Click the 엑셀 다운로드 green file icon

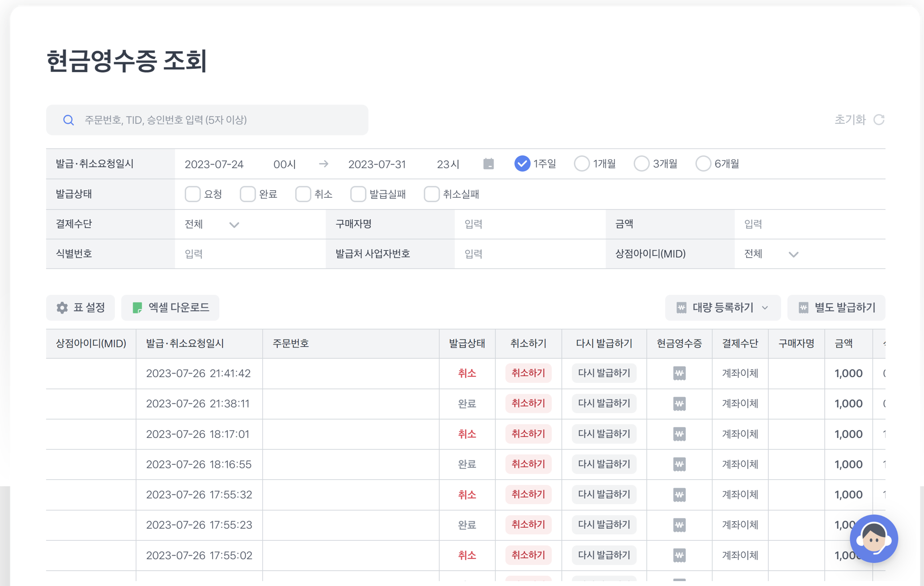137,308
